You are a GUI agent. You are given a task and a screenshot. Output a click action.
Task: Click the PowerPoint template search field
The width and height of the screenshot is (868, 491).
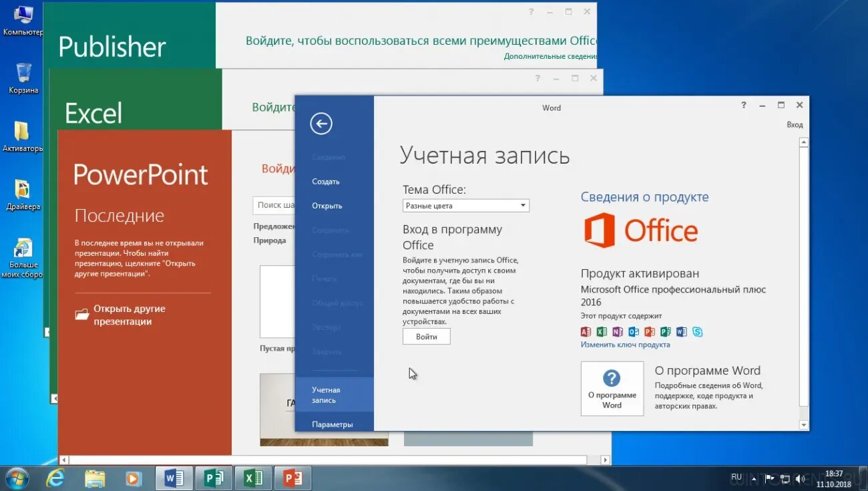point(274,205)
